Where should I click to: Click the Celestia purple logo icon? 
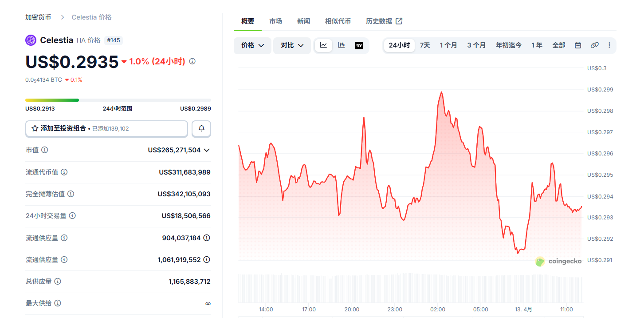coord(31,40)
